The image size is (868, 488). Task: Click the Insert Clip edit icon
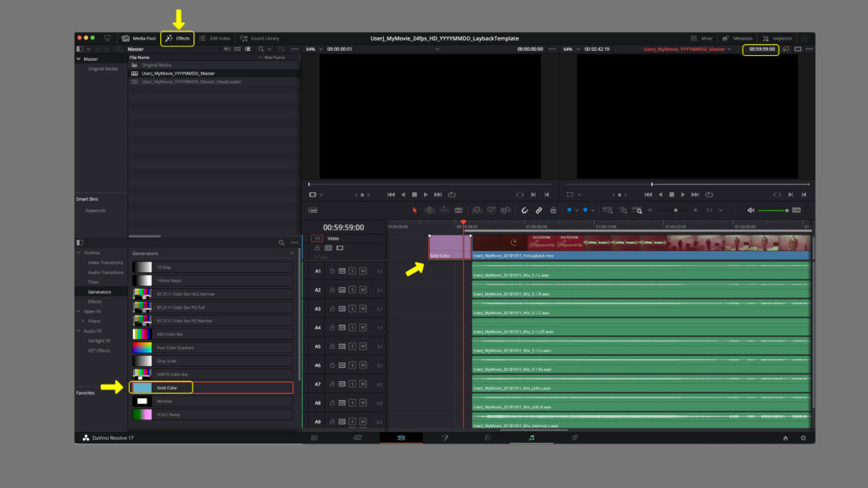476,210
